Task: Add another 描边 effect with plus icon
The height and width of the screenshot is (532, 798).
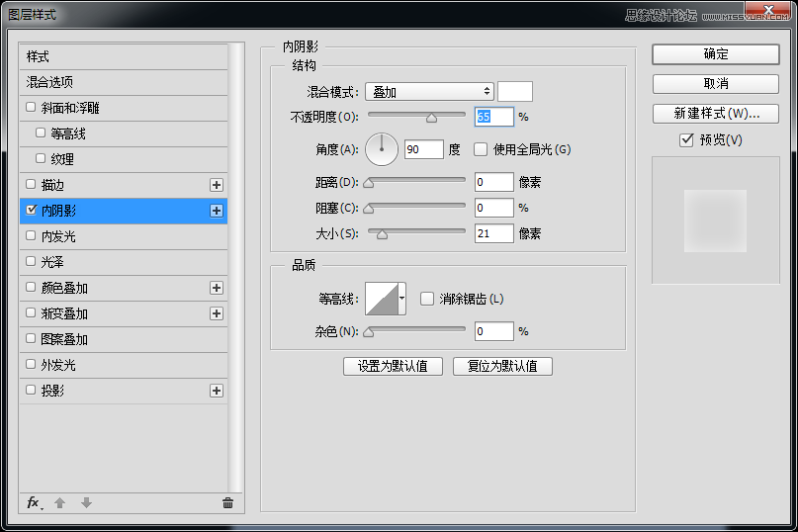Action: click(x=217, y=185)
